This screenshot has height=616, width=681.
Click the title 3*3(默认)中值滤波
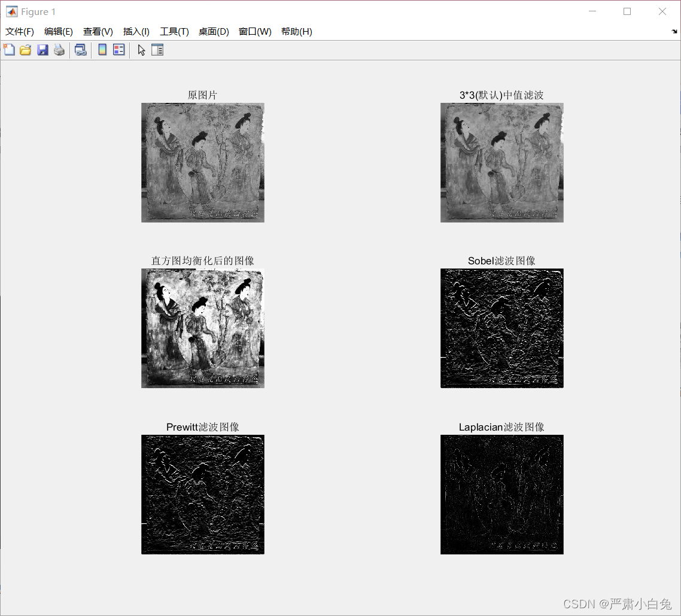501,95
